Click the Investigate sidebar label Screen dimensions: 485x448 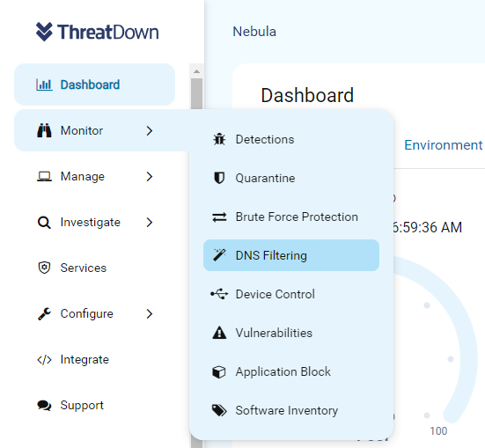coord(91,222)
